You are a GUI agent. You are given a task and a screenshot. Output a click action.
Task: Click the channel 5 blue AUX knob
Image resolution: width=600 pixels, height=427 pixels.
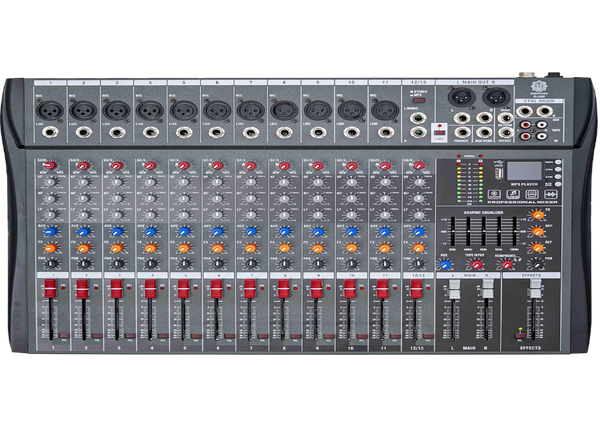coord(184,231)
